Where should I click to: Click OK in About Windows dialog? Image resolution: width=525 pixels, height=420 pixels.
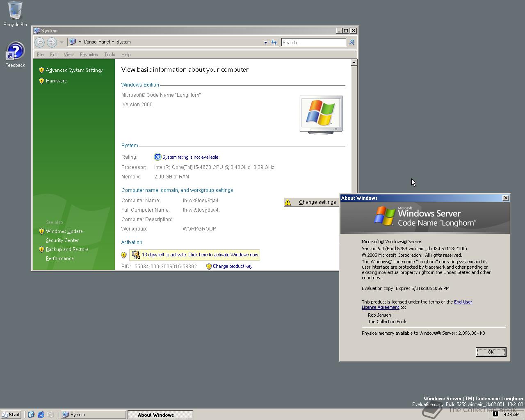pyautogui.click(x=491, y=352)
